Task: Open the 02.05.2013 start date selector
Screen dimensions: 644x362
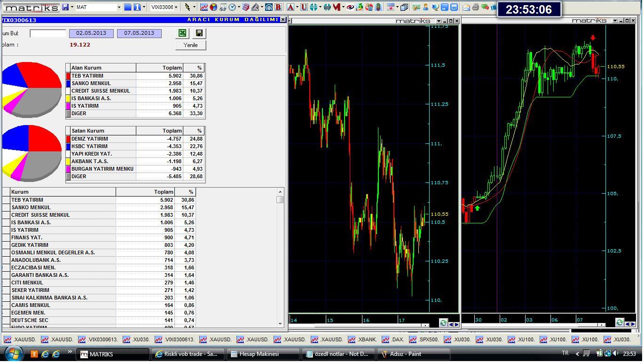Action: [x=91, y=33]
